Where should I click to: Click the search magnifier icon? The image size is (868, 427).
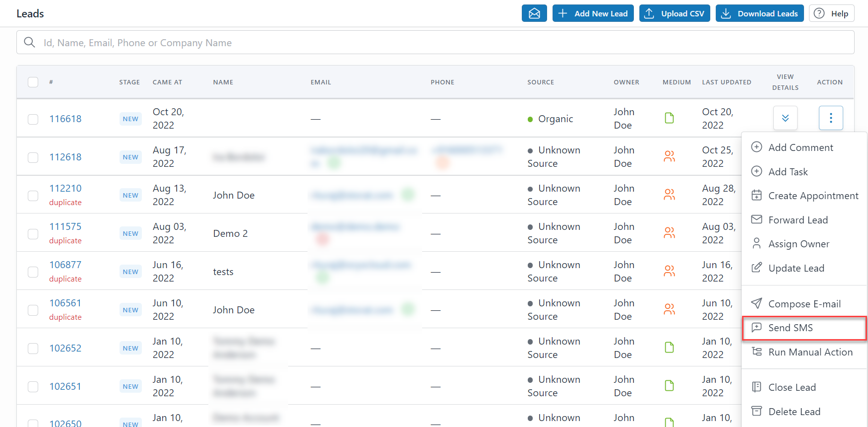30,43
